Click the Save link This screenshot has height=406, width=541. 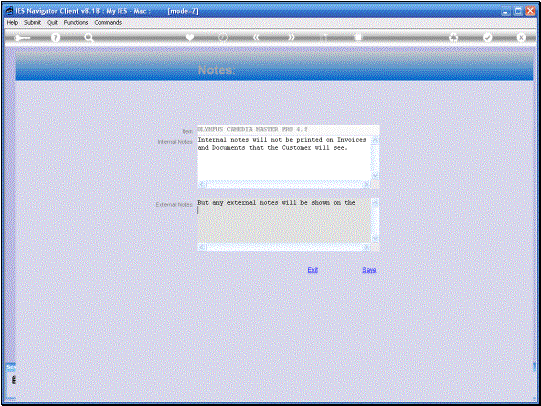[369, 270]
